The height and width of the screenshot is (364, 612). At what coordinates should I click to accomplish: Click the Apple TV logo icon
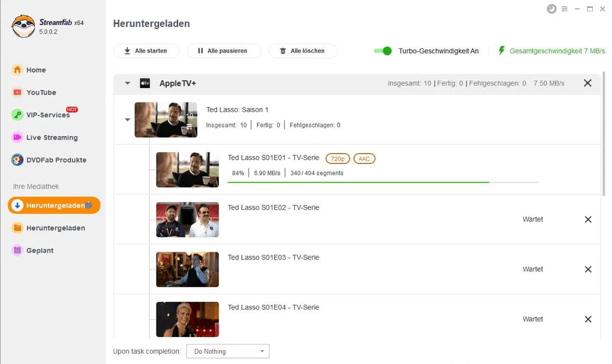pyautogui.click(x=145, y=83)
